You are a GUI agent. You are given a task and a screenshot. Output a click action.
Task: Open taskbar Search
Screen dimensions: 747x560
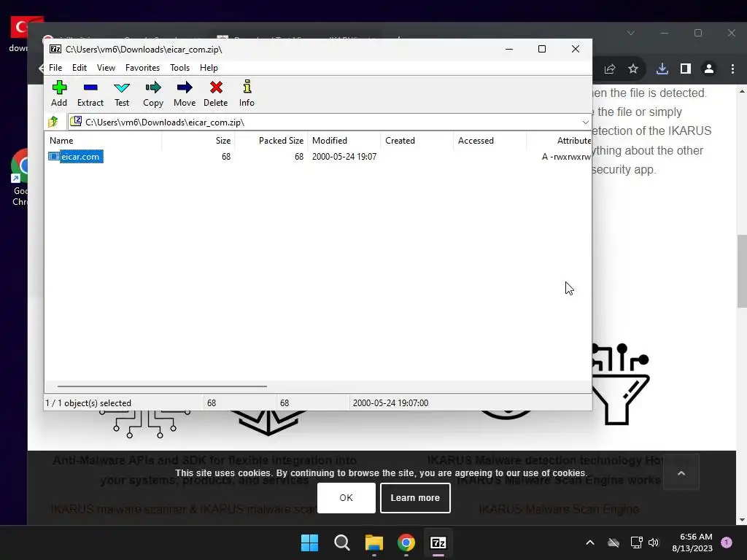pos(342,542)
